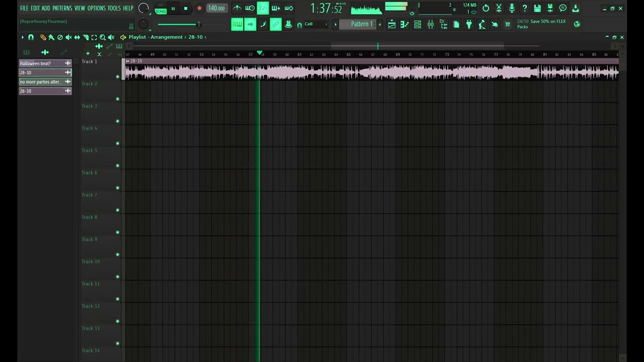The image size is (644, 362).
Task: Open the audio editor scissors icon
Action: [499, 8]
